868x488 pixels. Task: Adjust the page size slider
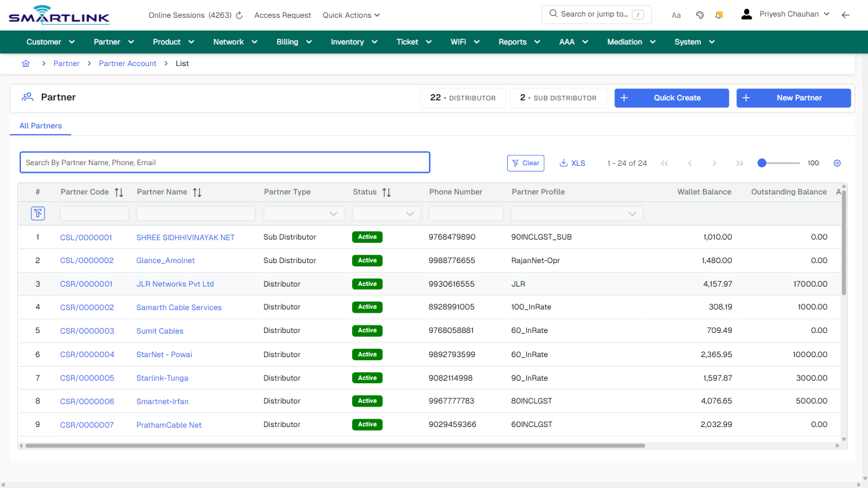click(762, 163)
